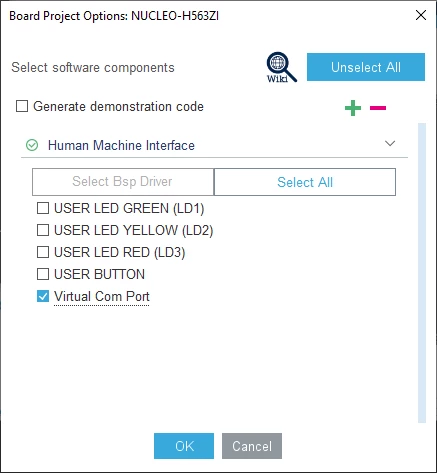The width and height of the screenshot is (437, 473).
Task: Tick the USER BUTTON checkbox
Action: [43, 274]
